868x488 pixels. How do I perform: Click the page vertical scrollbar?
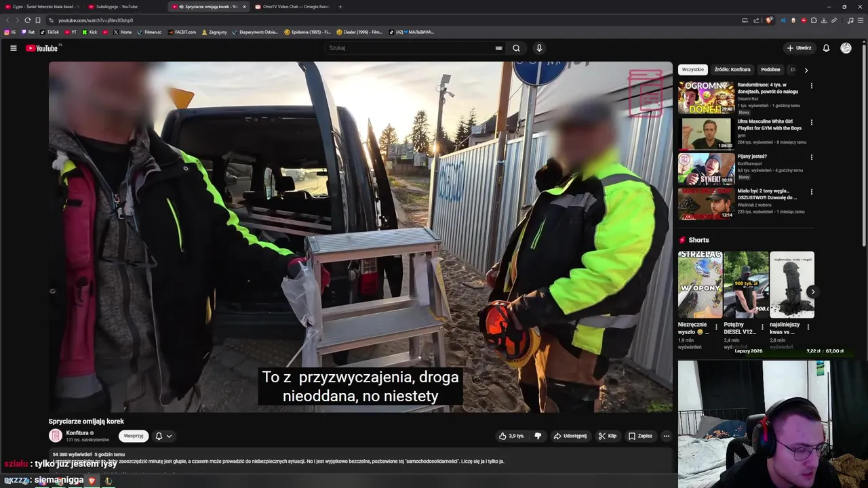point(865,142)
